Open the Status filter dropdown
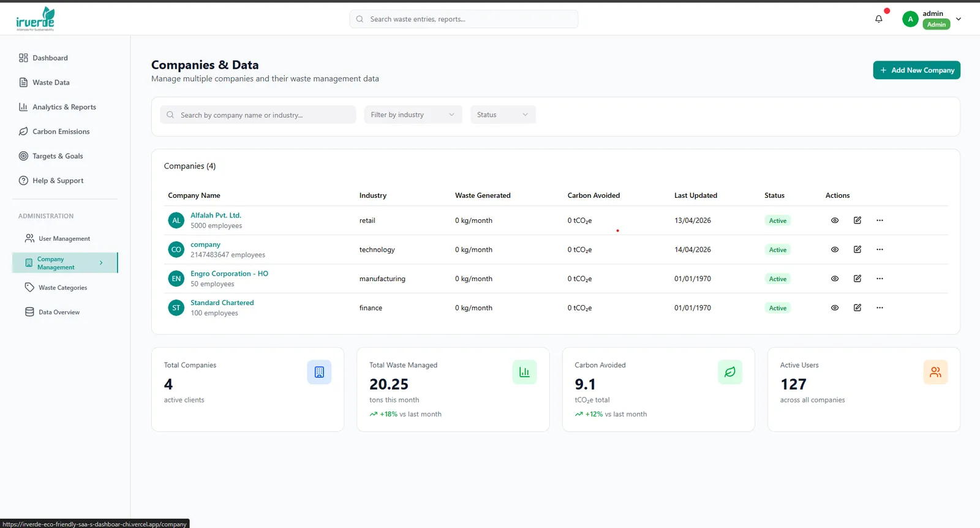Screen dimensions: 980x528 click(x=503, y=115)
